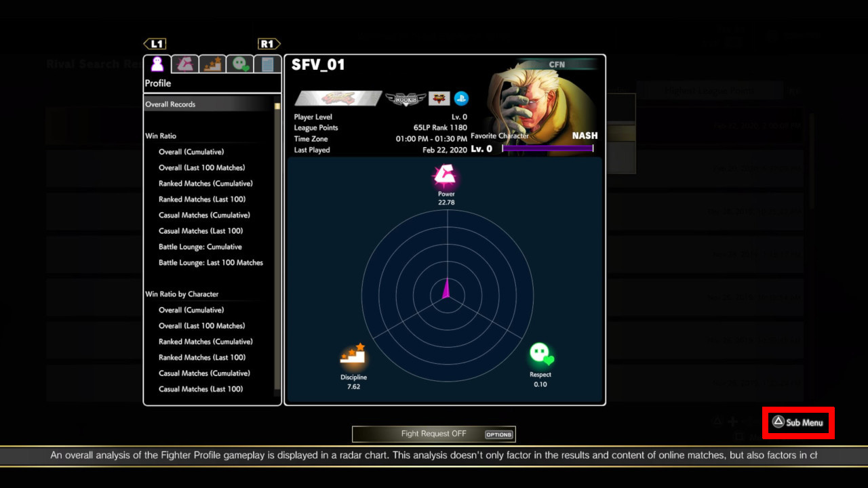868x488 pixels.
Task: Click the Win Ratio by Character heading
Action: [x=182, y=294]
